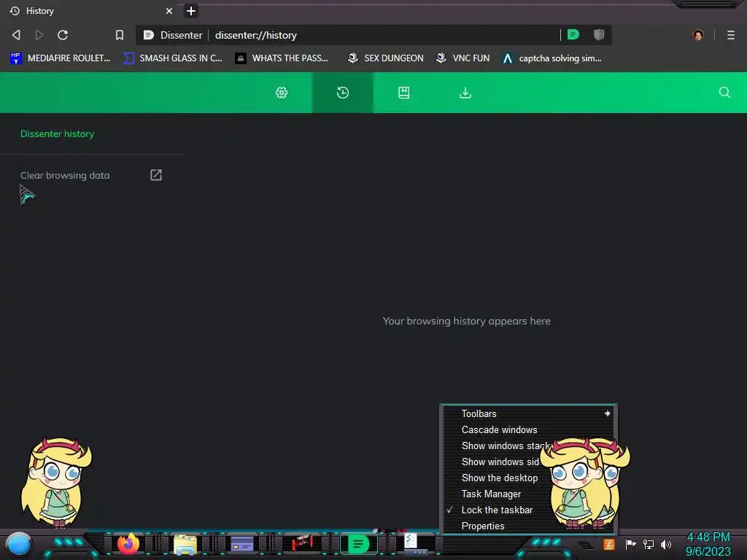
Task: Open the Shields icon in address bar
Action: pos(599,35)
